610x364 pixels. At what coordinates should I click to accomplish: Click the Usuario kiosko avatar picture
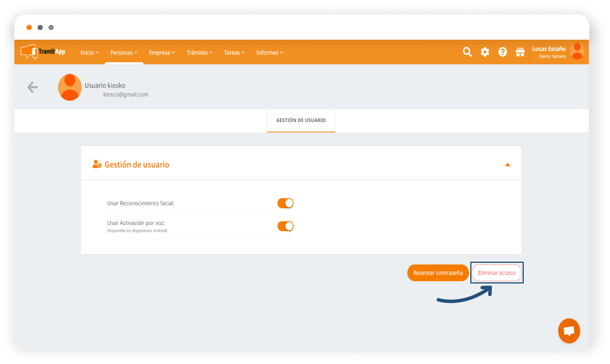[x=70, y=87]
